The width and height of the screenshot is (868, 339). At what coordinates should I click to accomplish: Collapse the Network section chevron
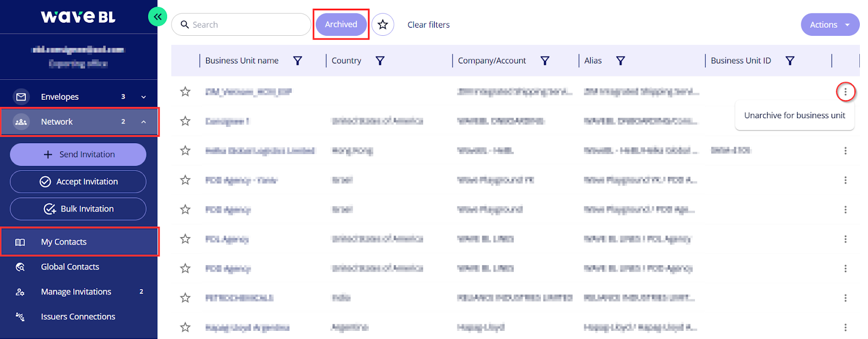(x=144, y=122)
